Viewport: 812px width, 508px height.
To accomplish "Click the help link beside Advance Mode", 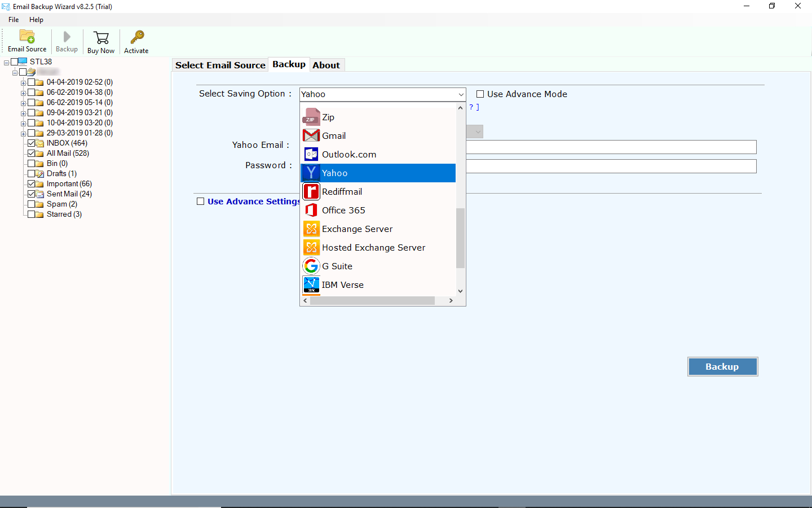I will click(x=474, y=107).
